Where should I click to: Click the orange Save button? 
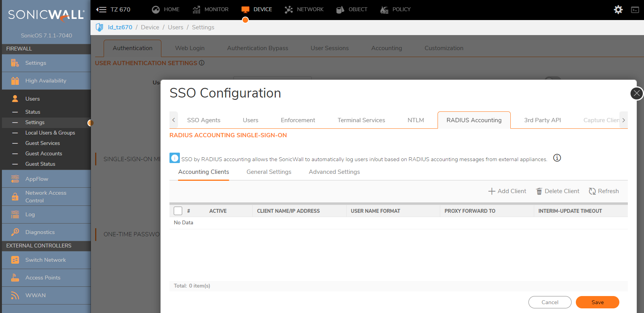[x=597, y=302]
